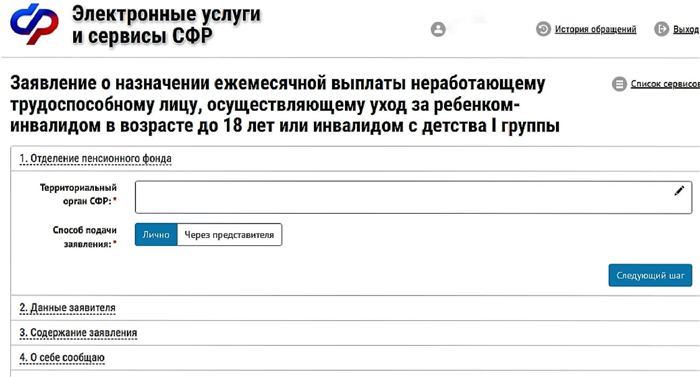Viewport: 700px width, 377px height.
Task: Open the user profile avatar icon
Action: 438,29
